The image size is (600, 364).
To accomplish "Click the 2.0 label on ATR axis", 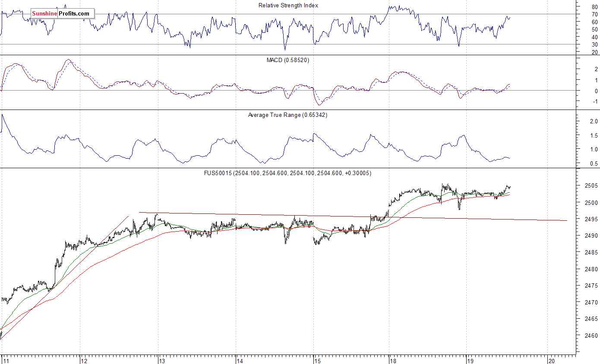I will click(x=594, y=122).
